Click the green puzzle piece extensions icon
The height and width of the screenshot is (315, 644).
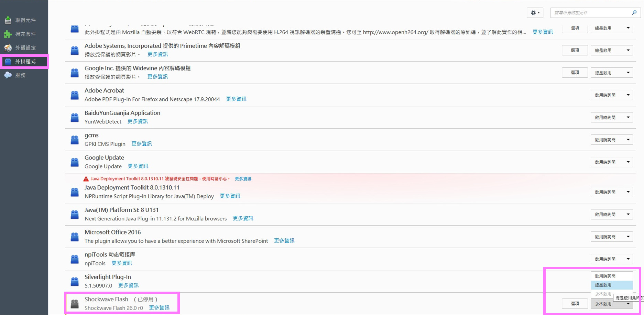(8, 34)
